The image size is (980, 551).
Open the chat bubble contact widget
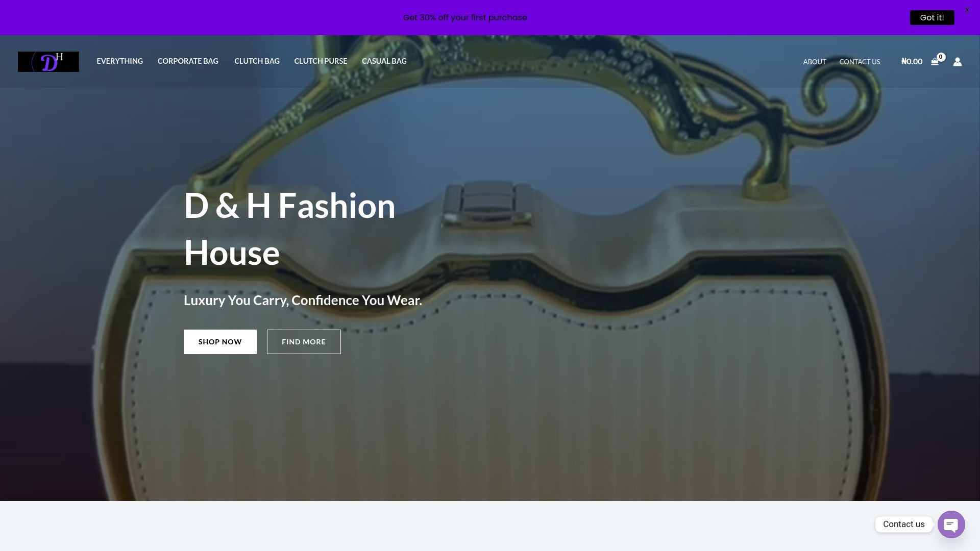click(951, 524)
